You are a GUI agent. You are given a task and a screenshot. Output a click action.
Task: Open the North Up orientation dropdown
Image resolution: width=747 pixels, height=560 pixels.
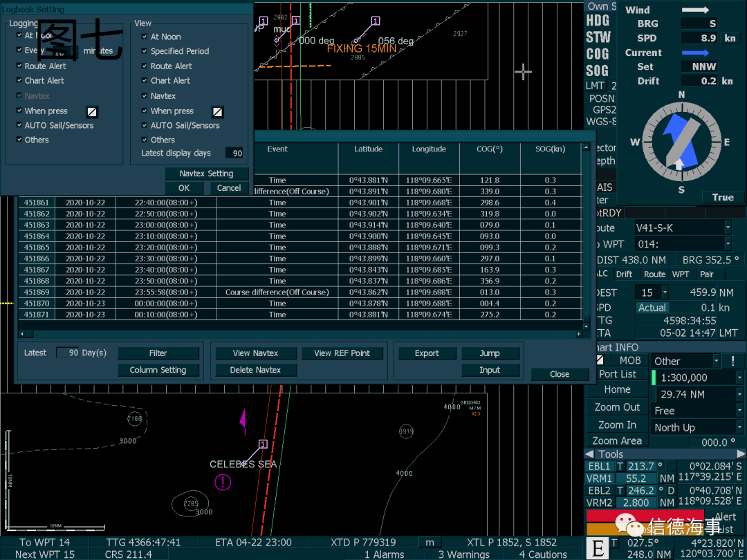pyautogui.click(x=739, y=427)
